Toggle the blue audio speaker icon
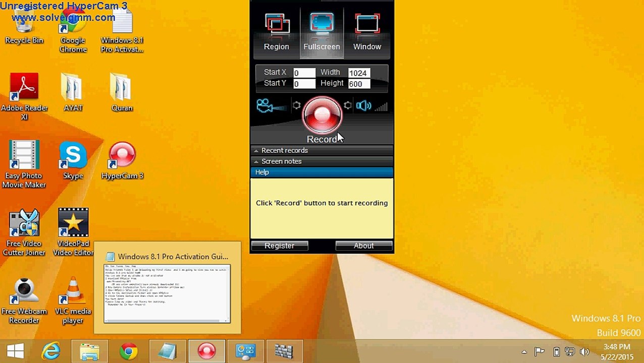The width and height of the screenshot is (644, 363). (363, 106)
